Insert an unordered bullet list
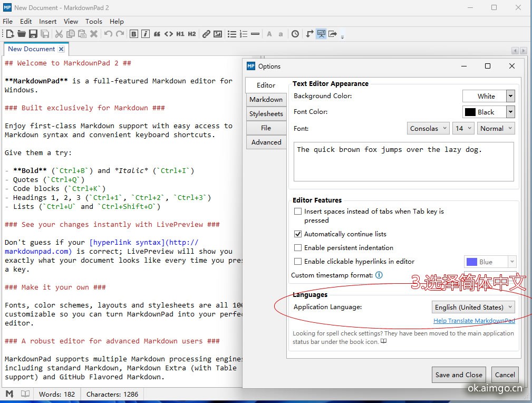The image size is (532, 403). [232, 34]
